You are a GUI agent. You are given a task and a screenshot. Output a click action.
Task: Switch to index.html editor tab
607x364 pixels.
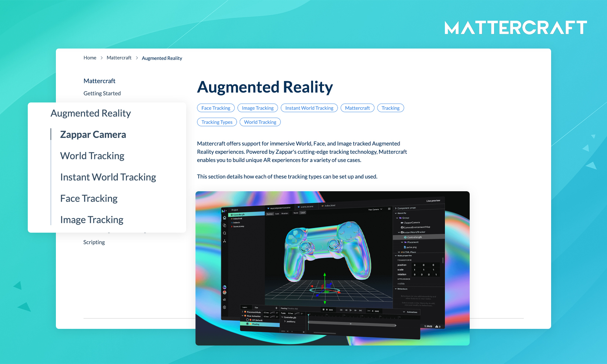click(x=328, y=205)
